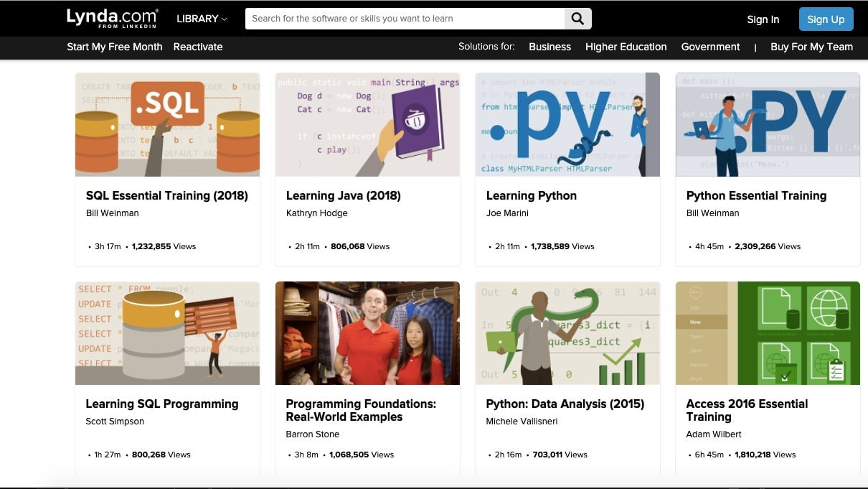The height and width of the screenshot is (489, 868).
Task: Click the Python Essential Training title
Action: (x=757, y=195)
